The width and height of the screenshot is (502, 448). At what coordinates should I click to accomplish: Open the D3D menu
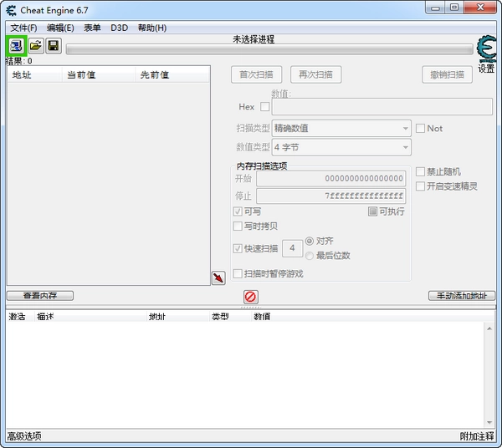coord(120,28)
